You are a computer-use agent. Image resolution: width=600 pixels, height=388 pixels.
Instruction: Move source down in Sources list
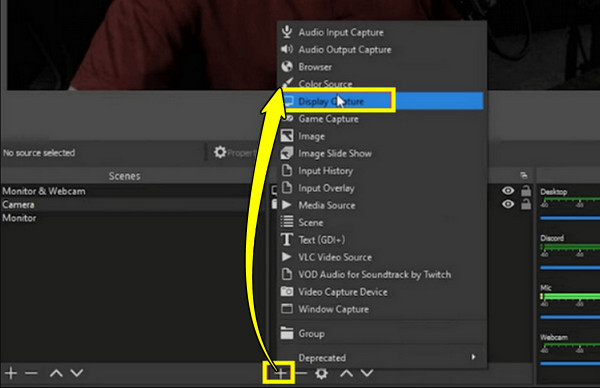(367, 373)
